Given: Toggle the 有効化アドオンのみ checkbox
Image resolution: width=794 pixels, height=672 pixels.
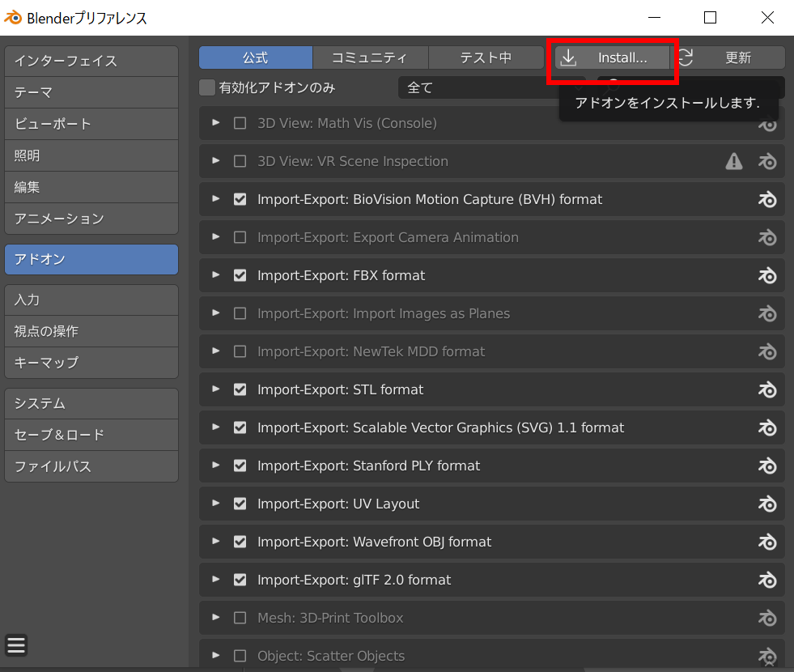Looking at the screenshot, I should pyautogui.click(x=207, y=87).
